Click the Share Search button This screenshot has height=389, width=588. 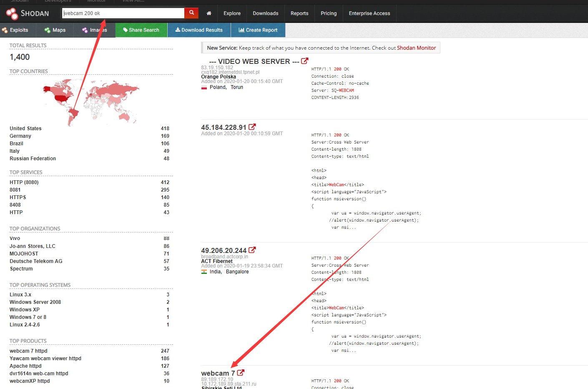(x=141, y=30)
